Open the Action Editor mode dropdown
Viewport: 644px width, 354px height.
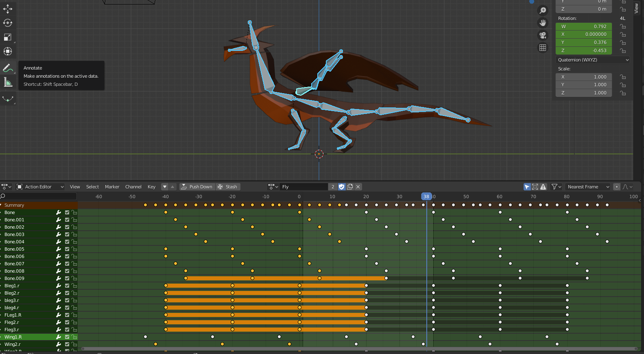[x=40, y=187]
